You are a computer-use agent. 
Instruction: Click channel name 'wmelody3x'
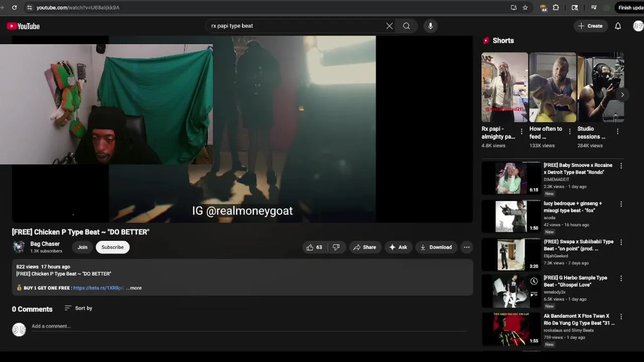click(554, 292)
